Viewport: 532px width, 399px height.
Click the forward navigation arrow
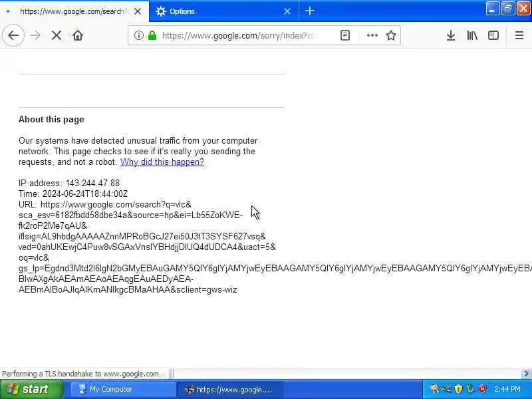tap(35, 35)
